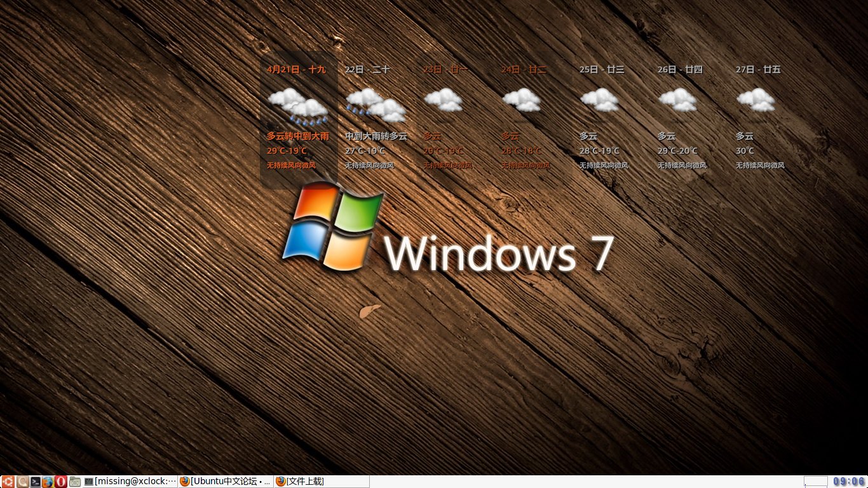Open the file manager panel launcher

pos(75,482)
